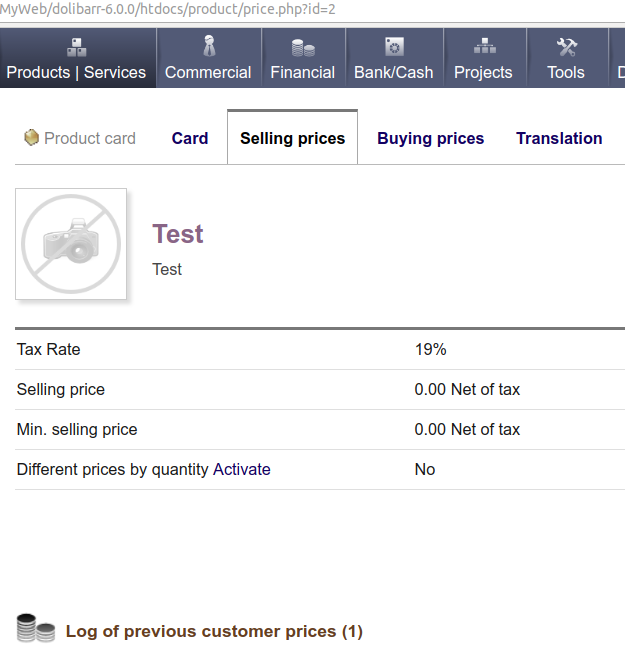Click the Log of previous customer prices heading

(213, 631)
